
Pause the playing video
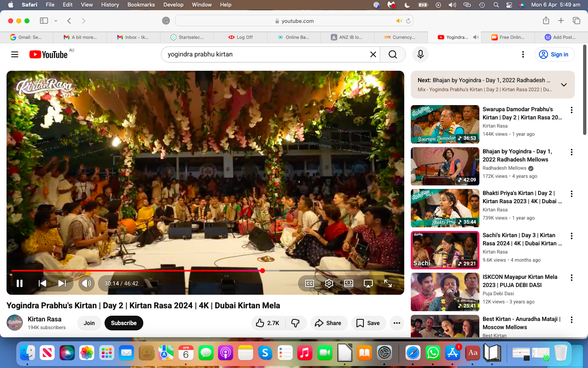click(x=19, y=283)
